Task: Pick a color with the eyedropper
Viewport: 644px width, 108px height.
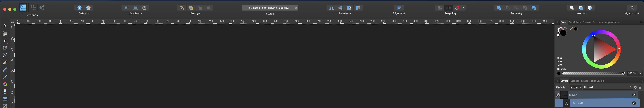Action: click(x=571, y=29)
